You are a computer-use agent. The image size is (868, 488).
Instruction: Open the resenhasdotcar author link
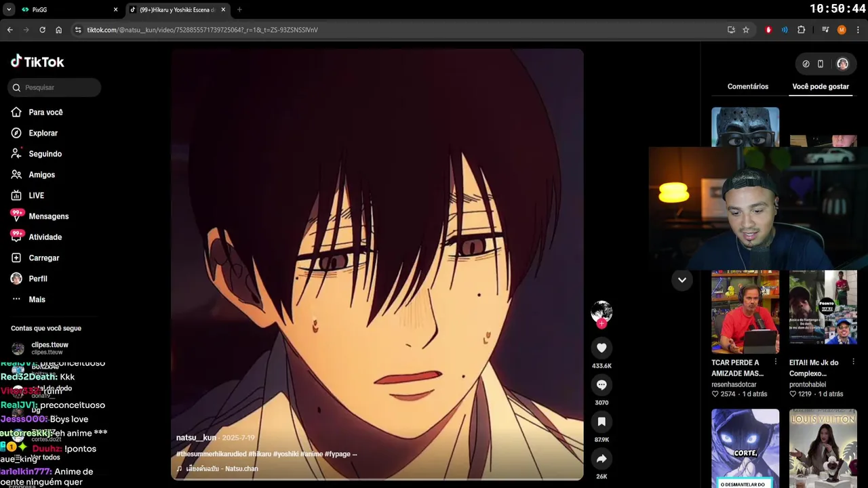(734, 384)
